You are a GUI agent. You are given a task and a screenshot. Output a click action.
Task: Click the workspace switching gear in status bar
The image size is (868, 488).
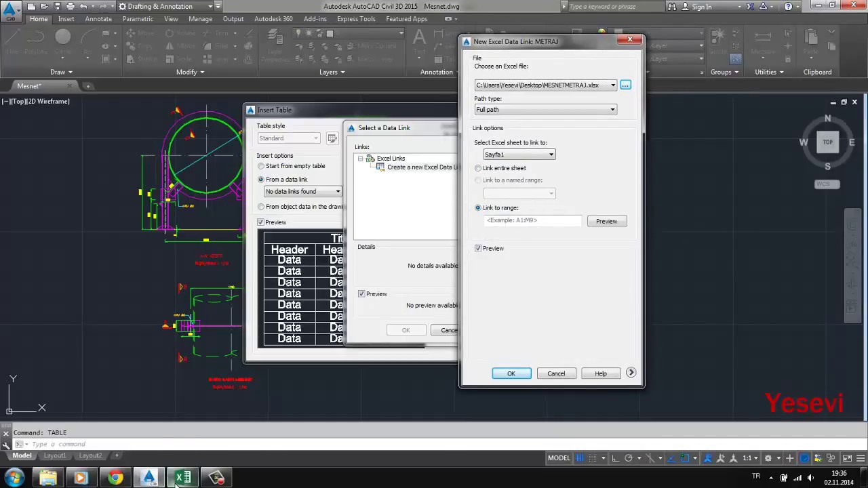[x=768, y=458]
